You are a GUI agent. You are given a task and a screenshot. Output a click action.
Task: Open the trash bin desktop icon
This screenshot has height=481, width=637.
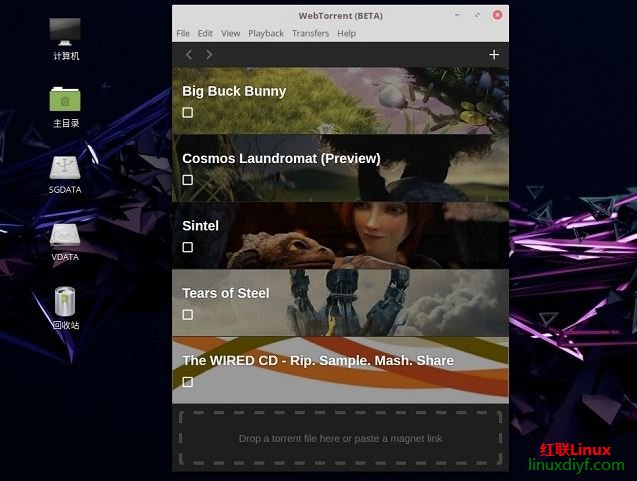coord(66,302)
